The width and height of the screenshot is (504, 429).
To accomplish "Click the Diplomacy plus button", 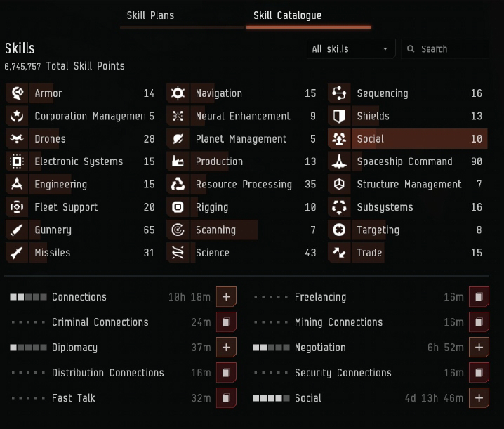I will coord(226,348).
